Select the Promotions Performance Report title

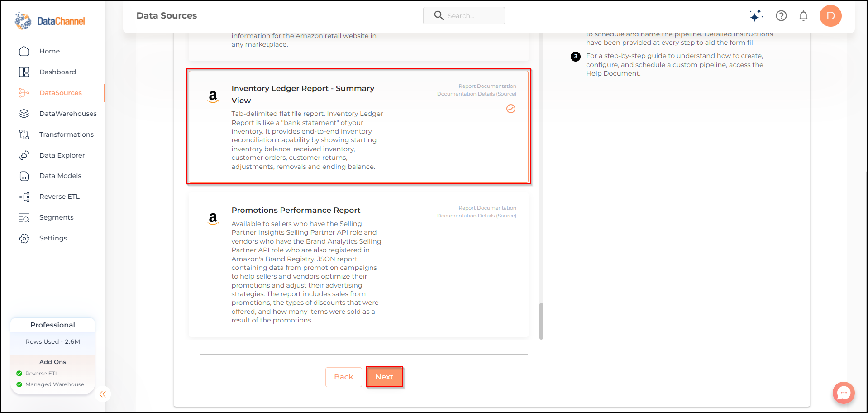coord(296,210)
